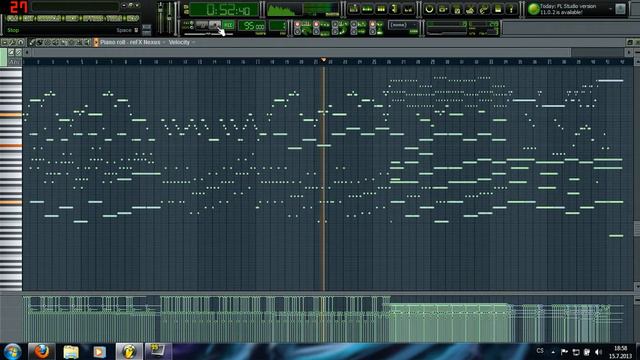This screenshot has width=640, height=360.
Task: Click the piano roll horizontal scrollbar
Action: (302, 52)
